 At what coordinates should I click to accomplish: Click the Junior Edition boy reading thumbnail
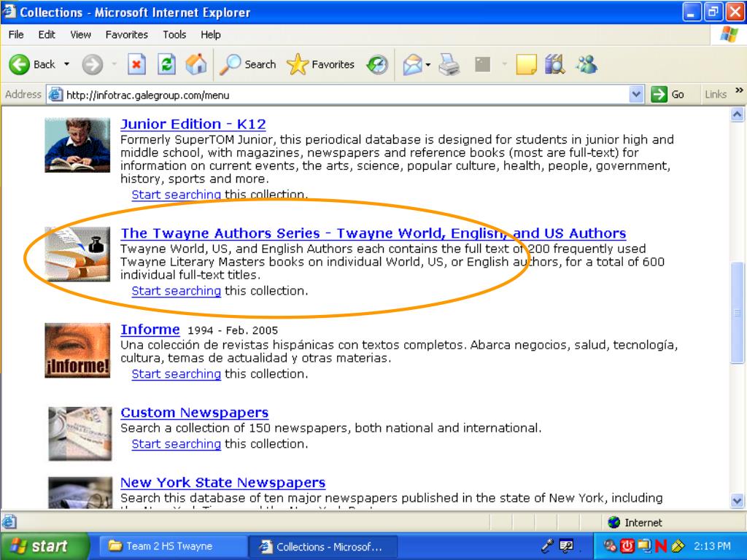pos(77,145)
